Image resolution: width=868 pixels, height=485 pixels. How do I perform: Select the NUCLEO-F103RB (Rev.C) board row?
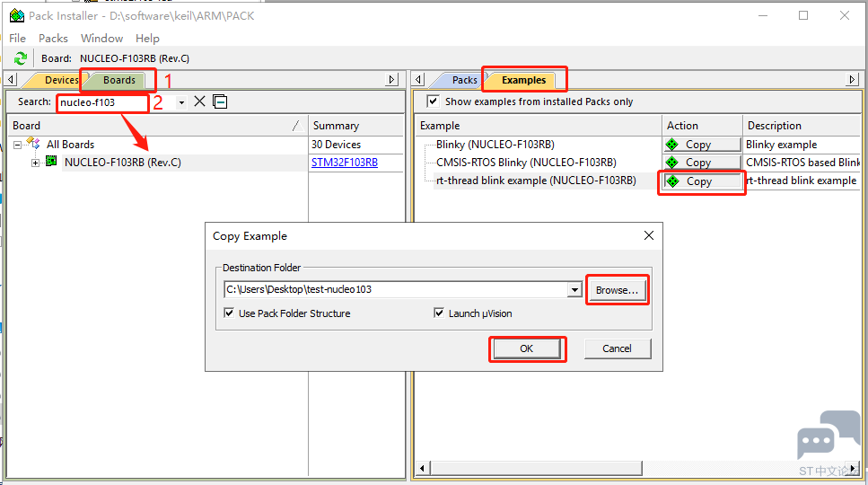tap(123, 163)
